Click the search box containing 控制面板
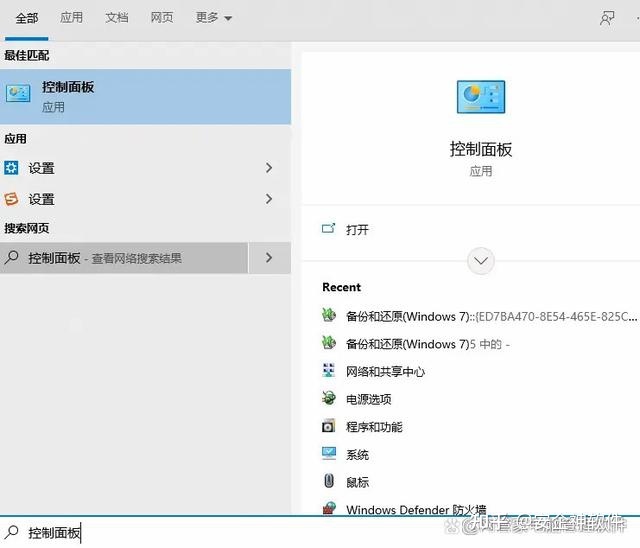This screenshot has width=640, height=548. [x=320, y=532]
